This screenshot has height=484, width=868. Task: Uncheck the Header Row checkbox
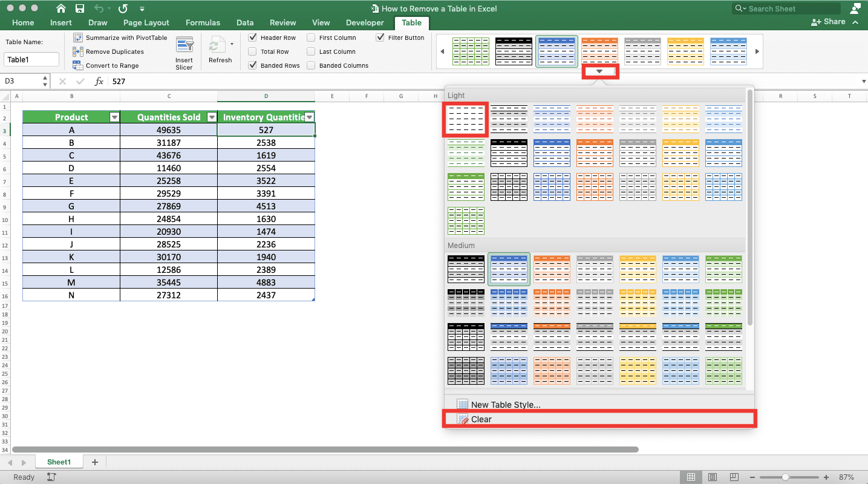pyautogui.click(x=253, y=38)
